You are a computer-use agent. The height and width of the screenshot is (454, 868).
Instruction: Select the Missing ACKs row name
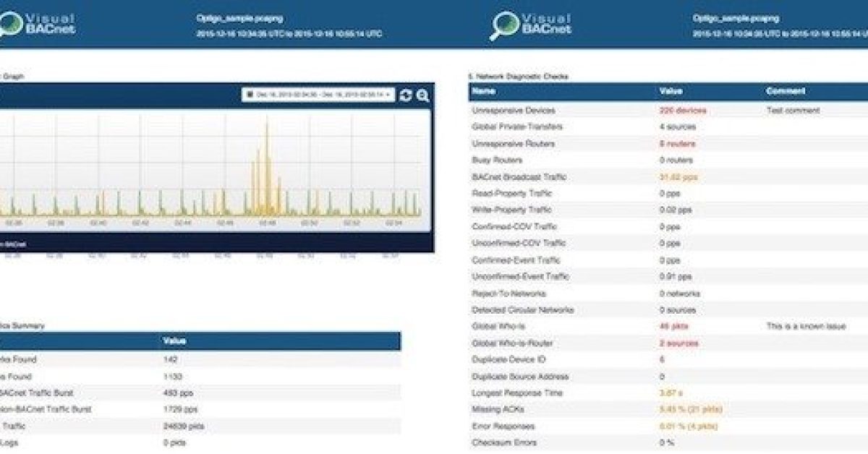coord(497,410)
